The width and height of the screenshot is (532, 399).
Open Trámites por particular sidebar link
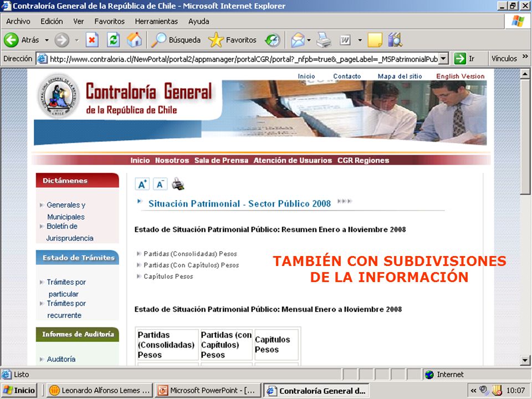click(66, 288)
